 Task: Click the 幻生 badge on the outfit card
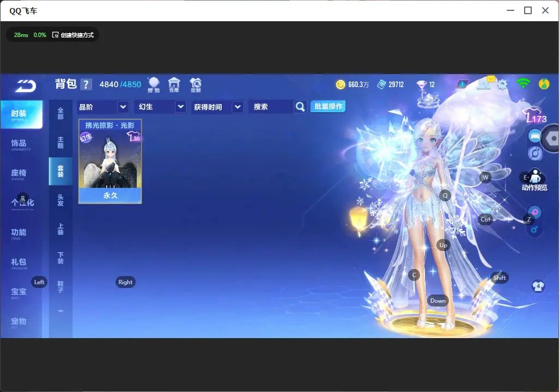[86, 138]
